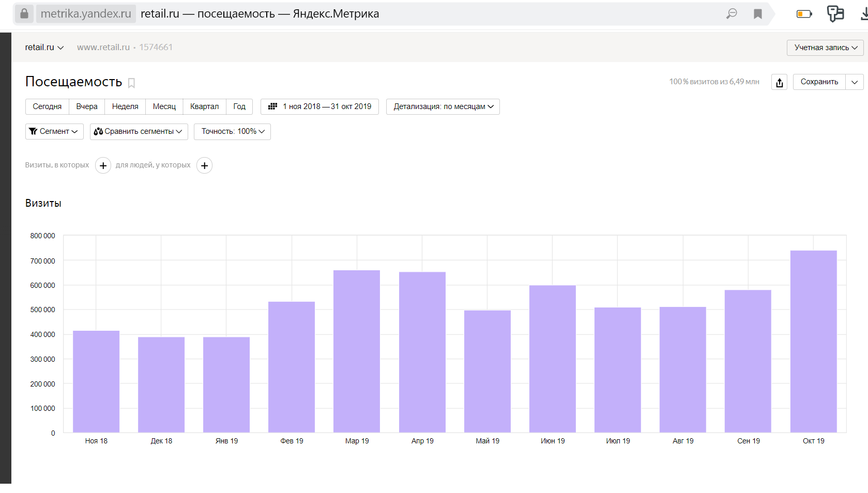The width and height of the screenshot is (868, 493).
Task: Select the Год period tab
Action: tap(239, 106)
